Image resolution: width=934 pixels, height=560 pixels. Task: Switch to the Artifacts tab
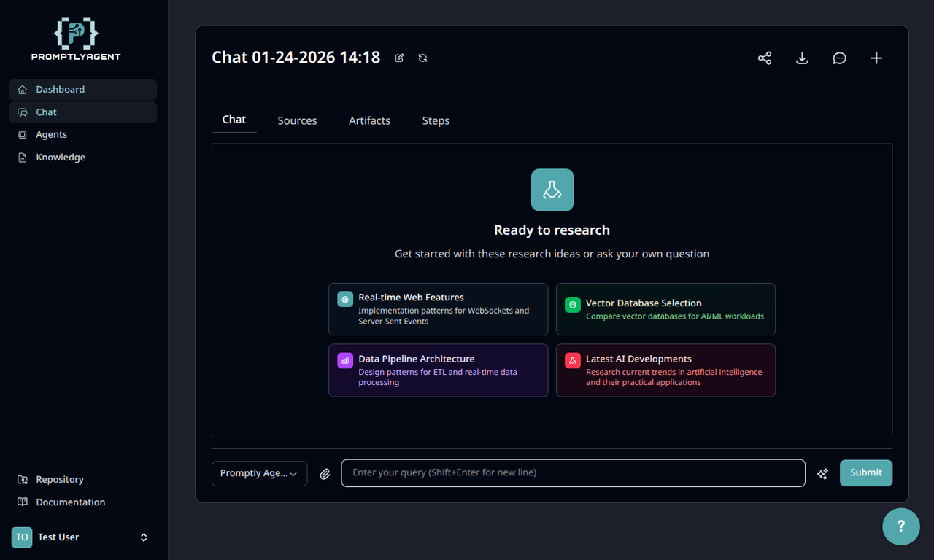coord(369,120)
